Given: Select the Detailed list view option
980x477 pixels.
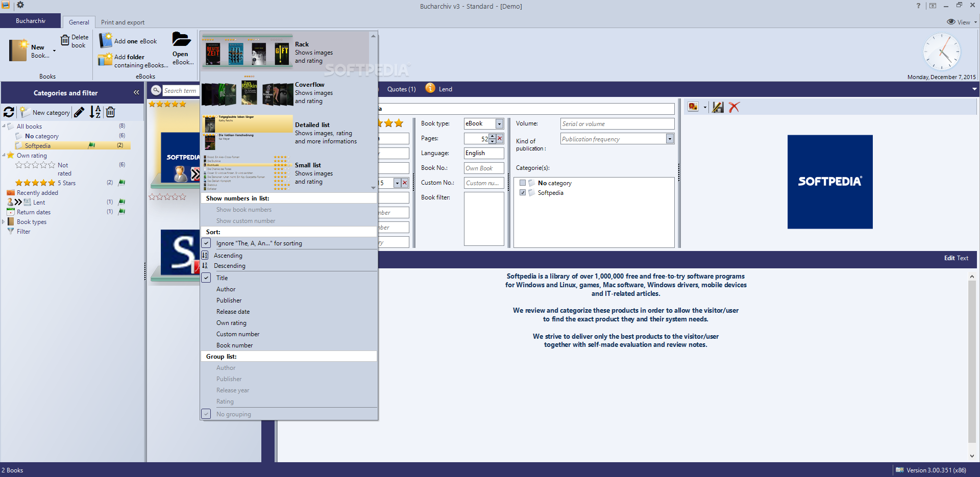Looking at the screenshot, I should [285, 132].
